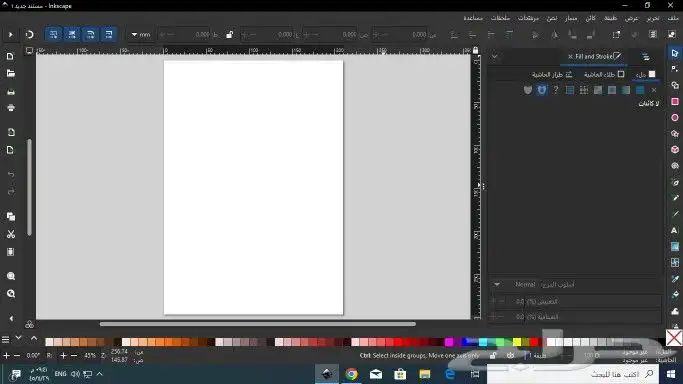Click the zoom out minus button
Viewport: 683px width, 384px height.
pos(74,356)
